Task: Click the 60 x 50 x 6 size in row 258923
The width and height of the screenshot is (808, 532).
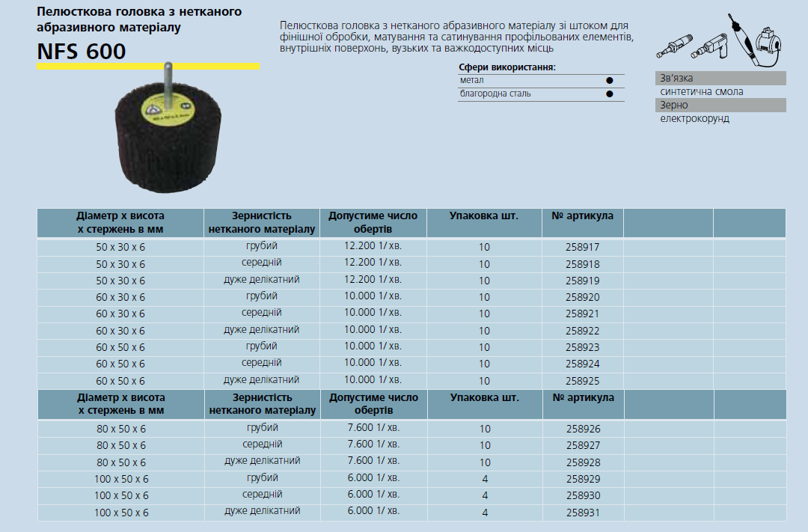Action: [x=120, y=347]
